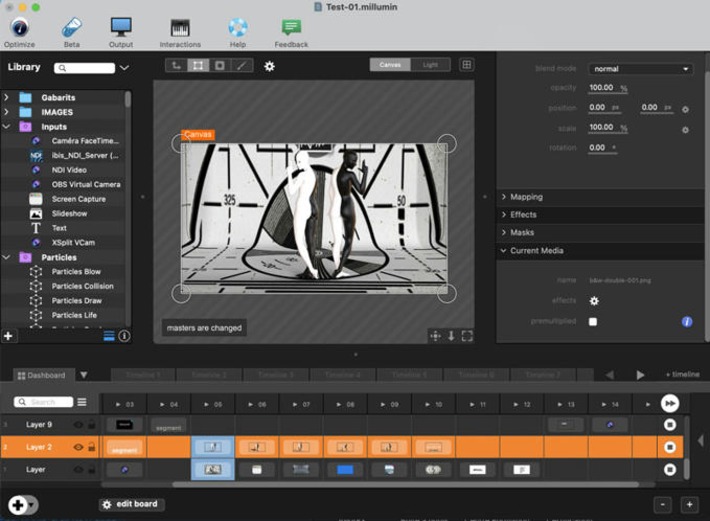Toggle lock on Layer 2

pyautogui.click(x=91, y=447)
